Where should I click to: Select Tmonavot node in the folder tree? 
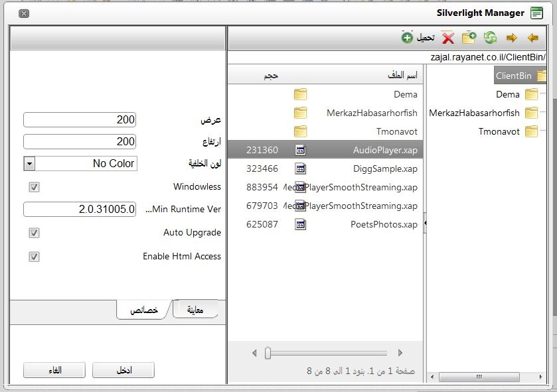(x=499, y=131)
